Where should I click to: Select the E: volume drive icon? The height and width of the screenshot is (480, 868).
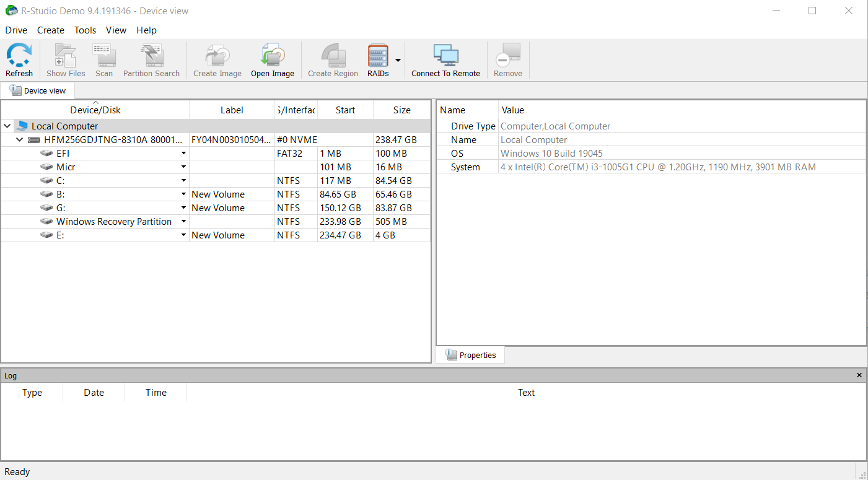pyautogui.click(x=46, y=235)
